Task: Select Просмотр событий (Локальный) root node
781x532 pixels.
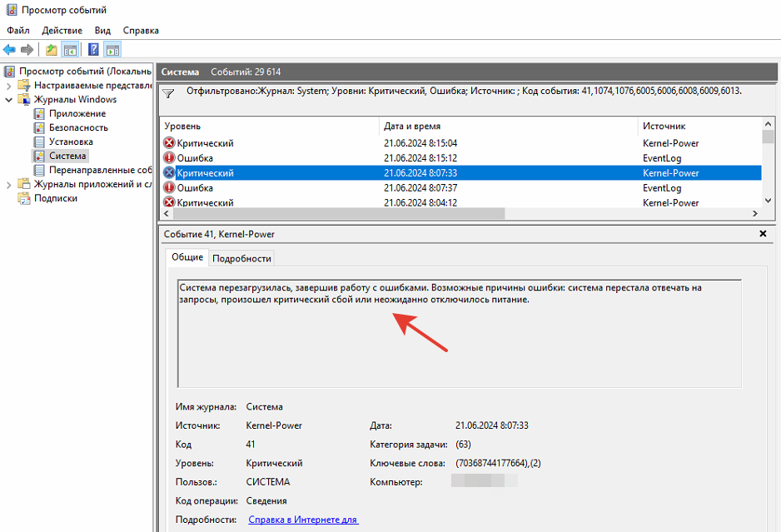Action: tap(85, 72)
